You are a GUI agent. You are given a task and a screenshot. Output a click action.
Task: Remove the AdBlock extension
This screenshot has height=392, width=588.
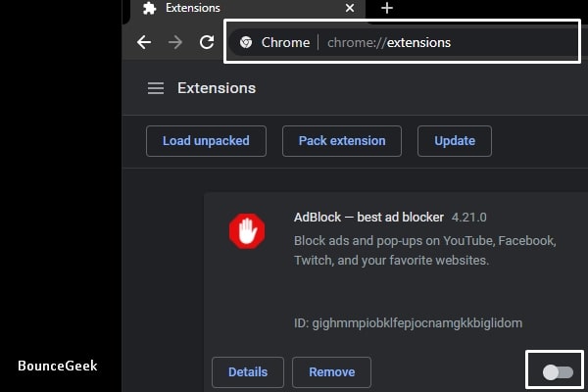point(332,372)
